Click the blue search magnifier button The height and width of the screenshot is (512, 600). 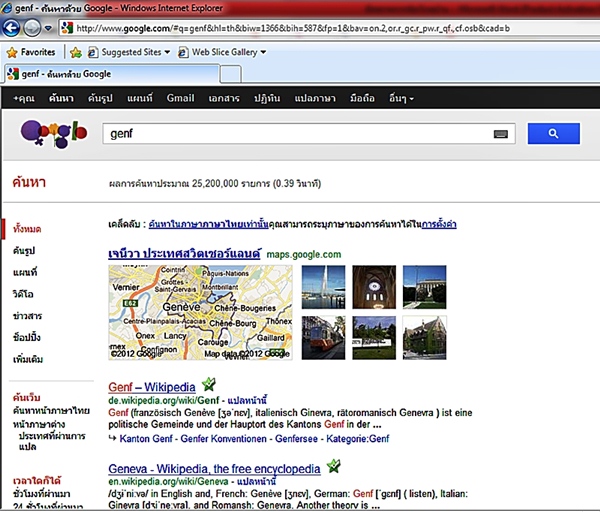tap(553, 134)
